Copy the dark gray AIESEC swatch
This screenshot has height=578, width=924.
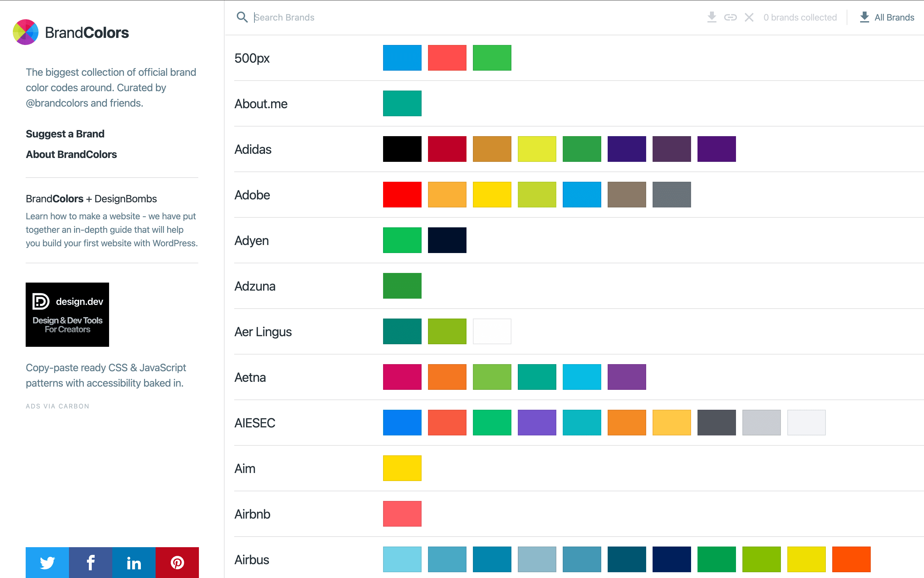[x=717, y=422]
